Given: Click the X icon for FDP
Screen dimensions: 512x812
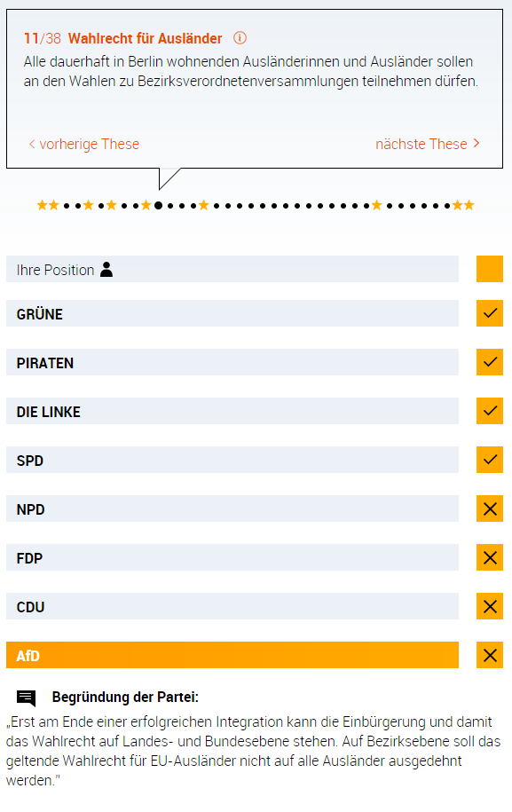Looking at the screenshot, I should tap(490, 557).
